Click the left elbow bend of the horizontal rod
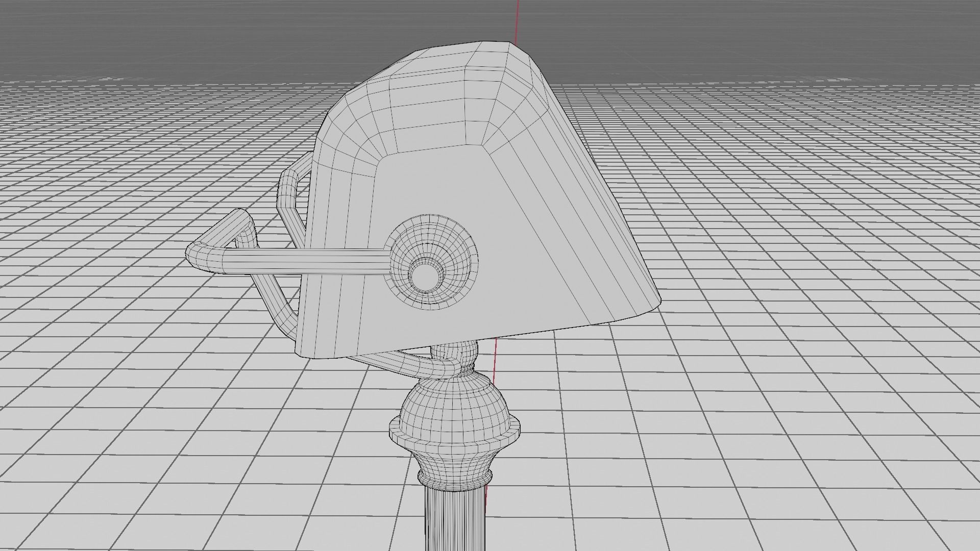 point(200,258)
